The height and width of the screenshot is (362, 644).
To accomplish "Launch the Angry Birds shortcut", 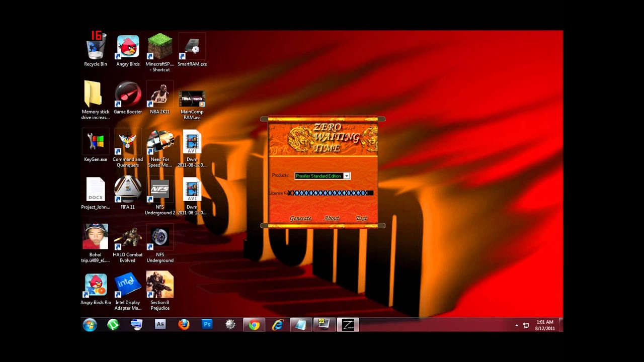I will click(x=128, y=49).
